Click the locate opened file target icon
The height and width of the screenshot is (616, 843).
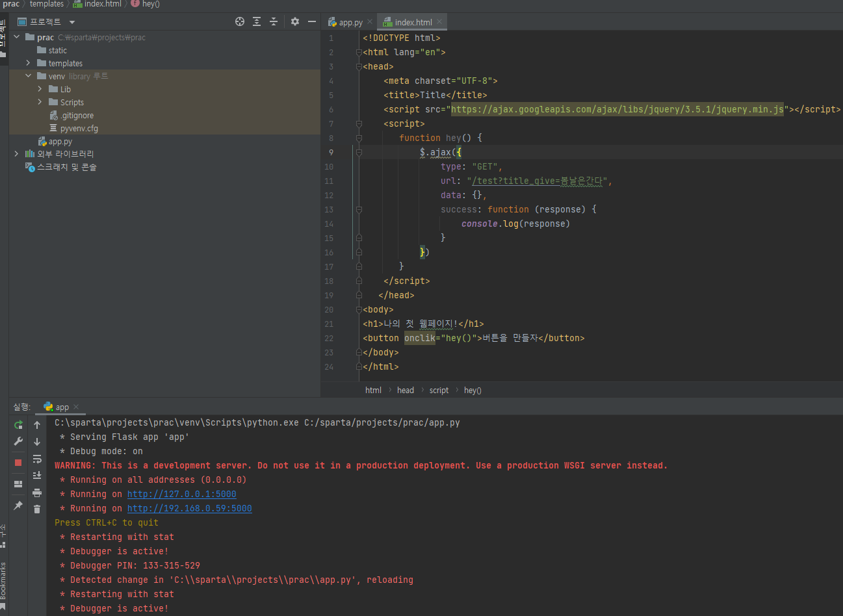240,21
